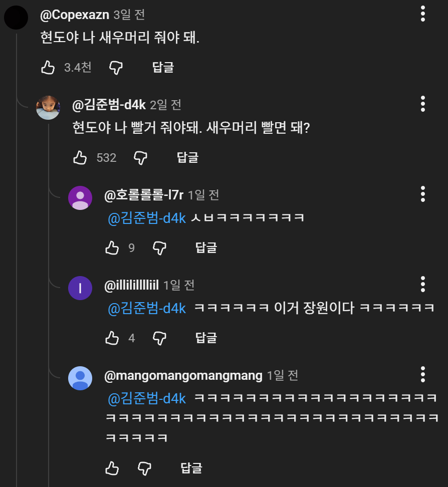Like the @Copexazn comment
The width and height of the screenshot is (448, 487).
48,68
